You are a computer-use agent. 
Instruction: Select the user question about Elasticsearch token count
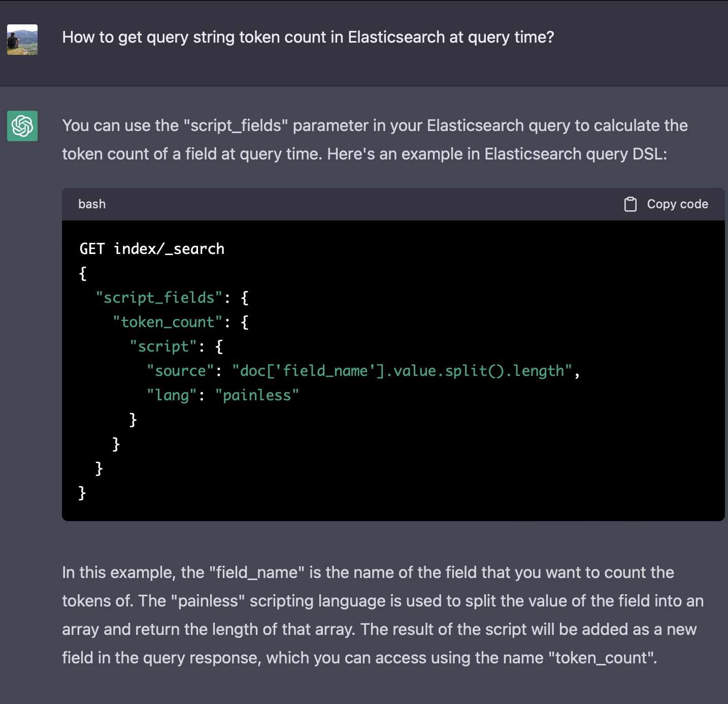pos(308,37)
